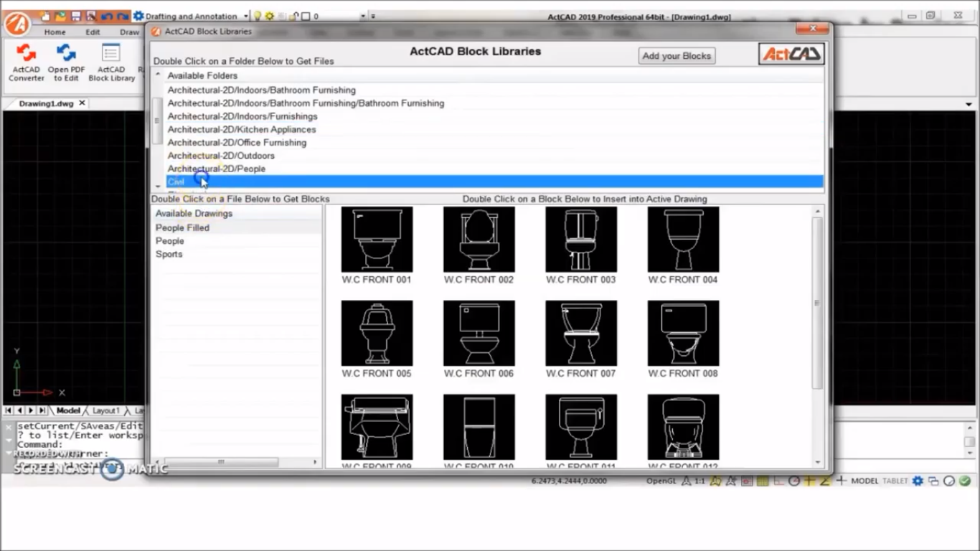Open the Draw ribbon tab
Screen dimensions: 980x551
pyautogui.click(x=130, y=32)
